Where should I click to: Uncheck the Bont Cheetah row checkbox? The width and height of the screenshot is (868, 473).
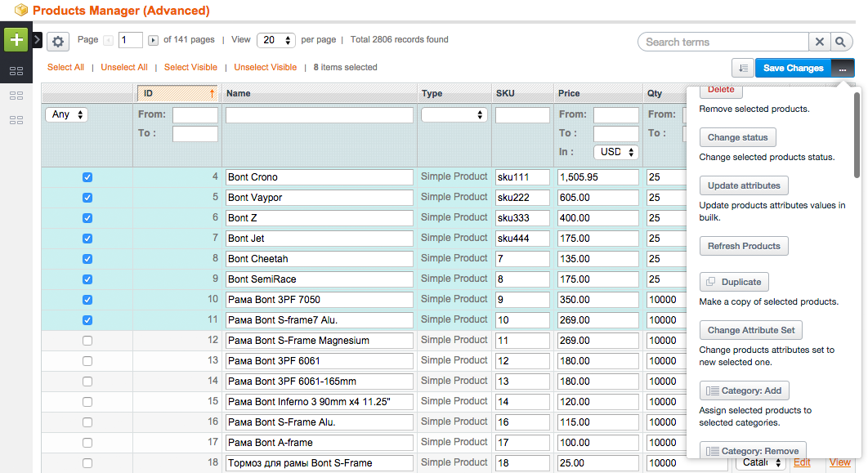point(87,259)
